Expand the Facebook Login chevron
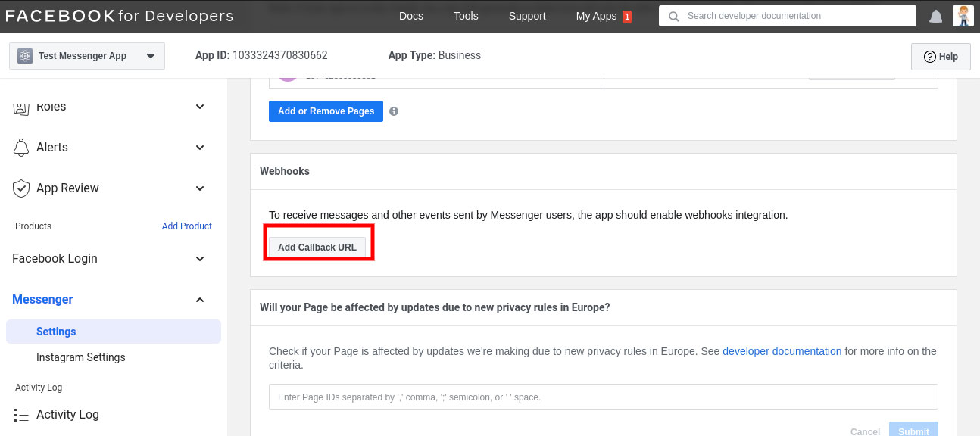This screenshot has width=980, height=436. coord(200,259)
